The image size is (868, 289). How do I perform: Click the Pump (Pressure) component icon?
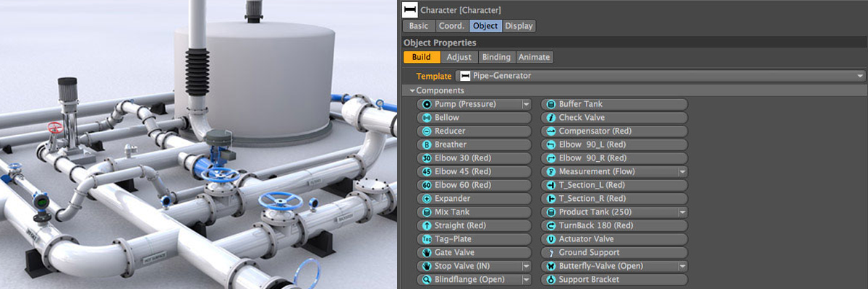coord(427,104)
